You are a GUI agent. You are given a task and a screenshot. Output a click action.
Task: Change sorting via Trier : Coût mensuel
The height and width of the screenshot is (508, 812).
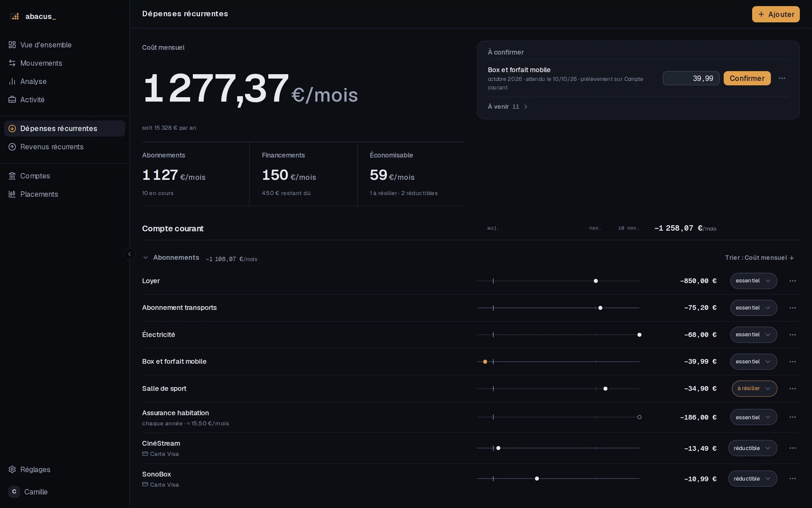(760, 258)
